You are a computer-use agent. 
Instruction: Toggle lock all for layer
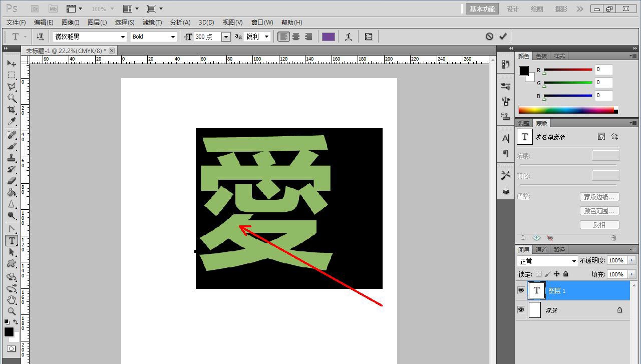tap(566, 274)
